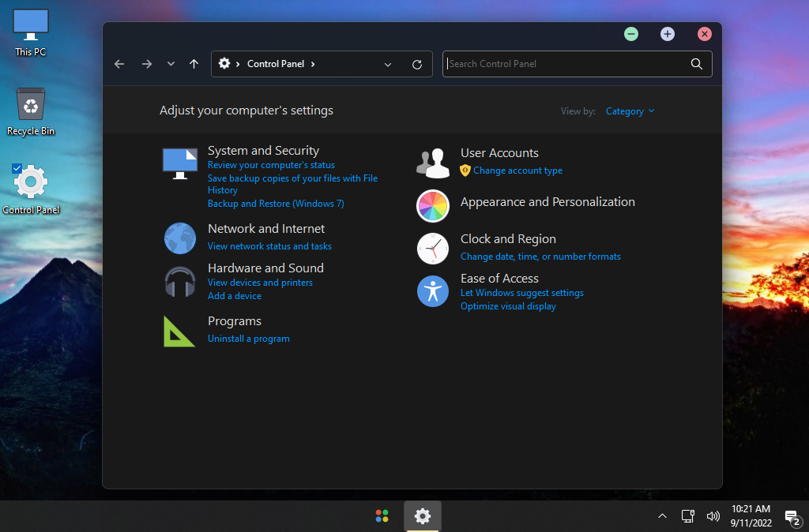Screen dimensions: 809x532
Task: Click the Add a device link
Action: pyautogui.click(x=234, y=296)
